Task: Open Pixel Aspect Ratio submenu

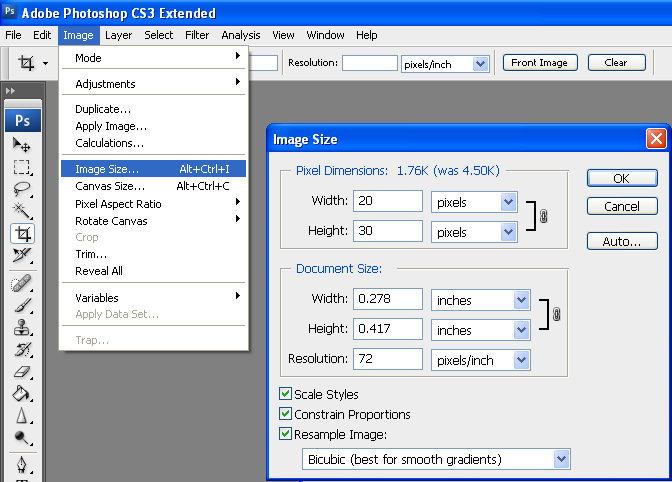Action: [153, 204]
